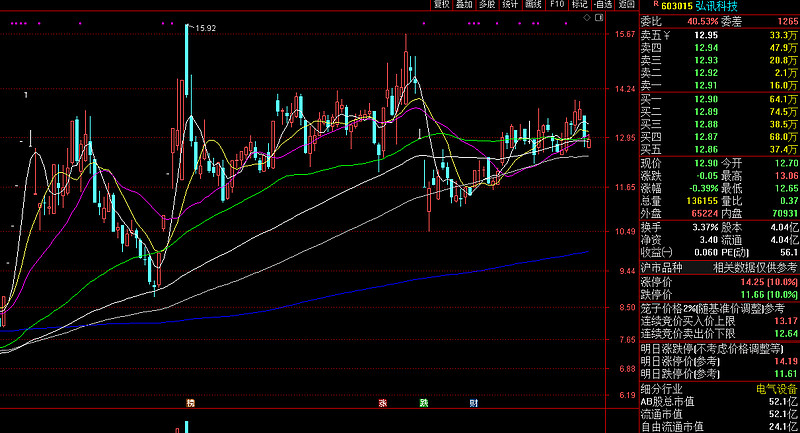800x433 pixels.
Task: Activate the 画线 drawing tool
Action: point(534,5)
